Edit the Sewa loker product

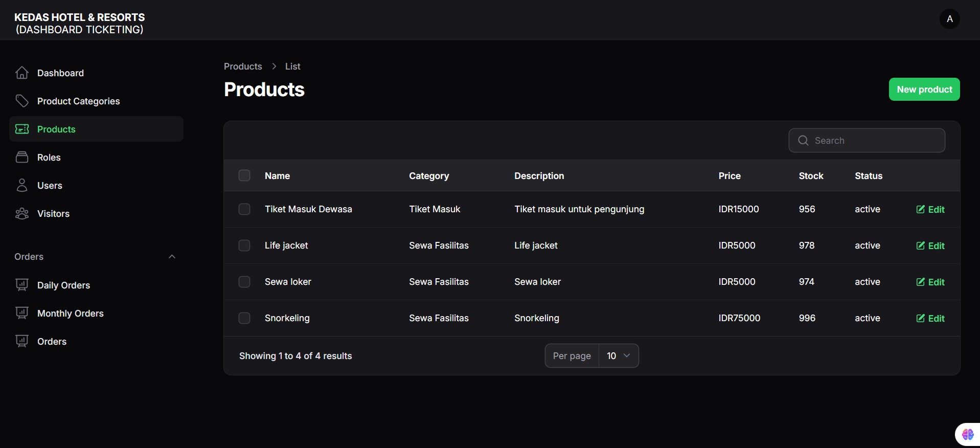coord(930,282)
